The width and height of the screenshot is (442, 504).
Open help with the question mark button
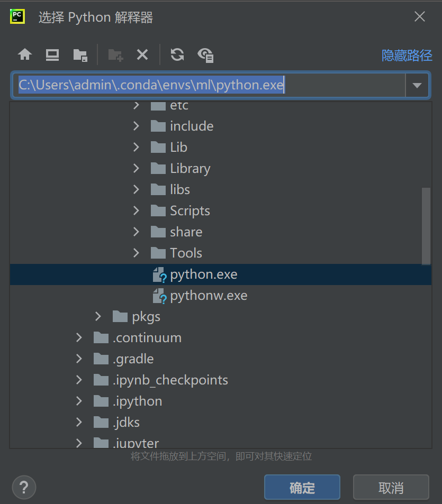coord(24,487)
